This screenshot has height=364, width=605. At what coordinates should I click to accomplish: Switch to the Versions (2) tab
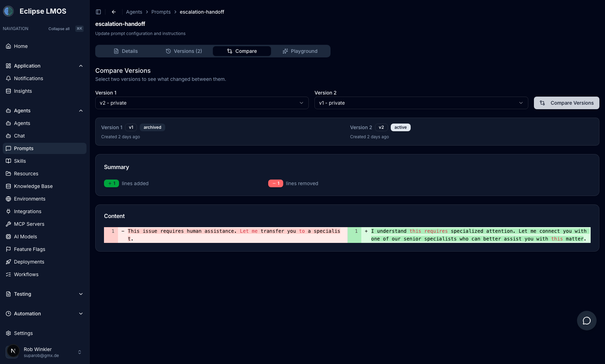tap(184, 51)
